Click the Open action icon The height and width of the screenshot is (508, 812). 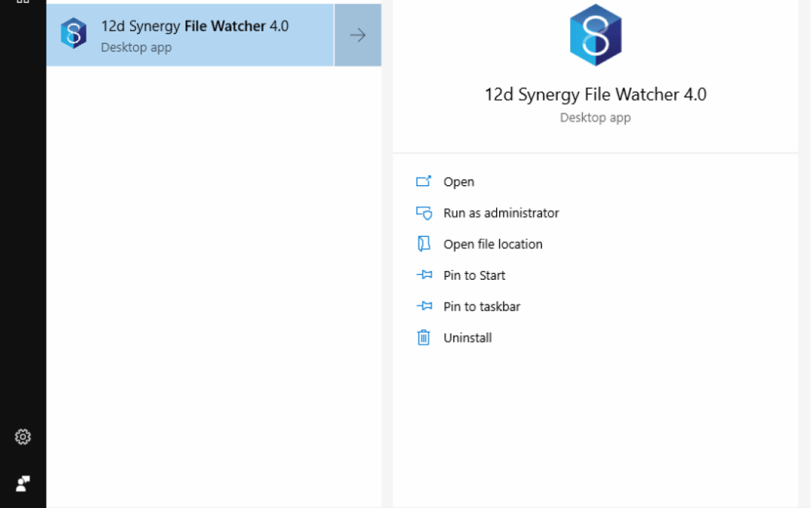pos(423,181)
